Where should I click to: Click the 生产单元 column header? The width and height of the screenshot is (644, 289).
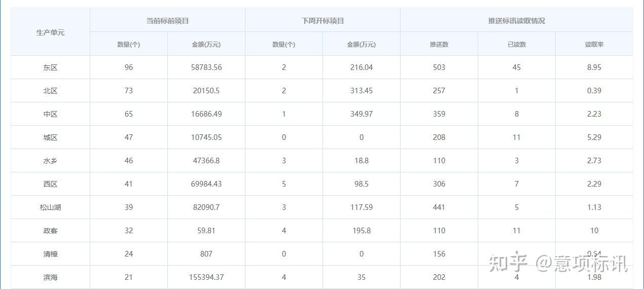[50, 32]
